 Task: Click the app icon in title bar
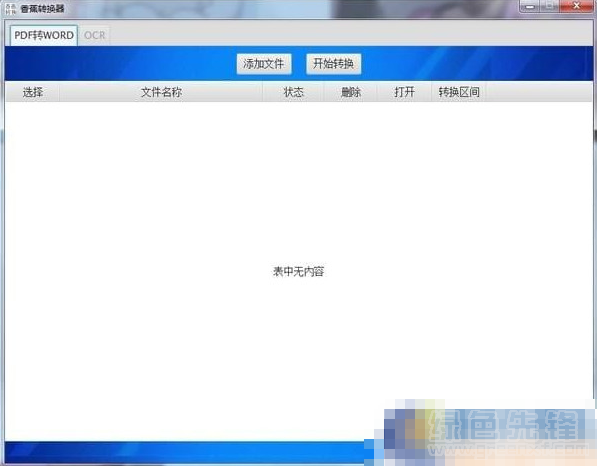tap(11, 9)
